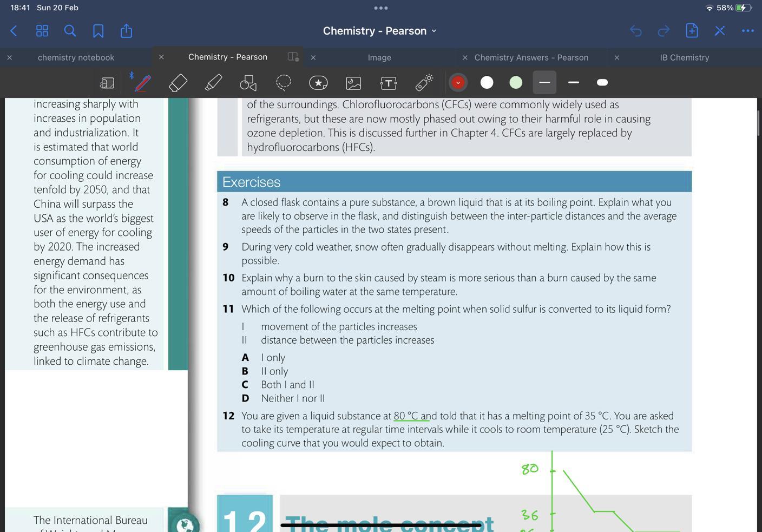The height and width of the screenshot is (532, 762).
Task: Go back using the back arrow
Action: click(x=14, y=31)
